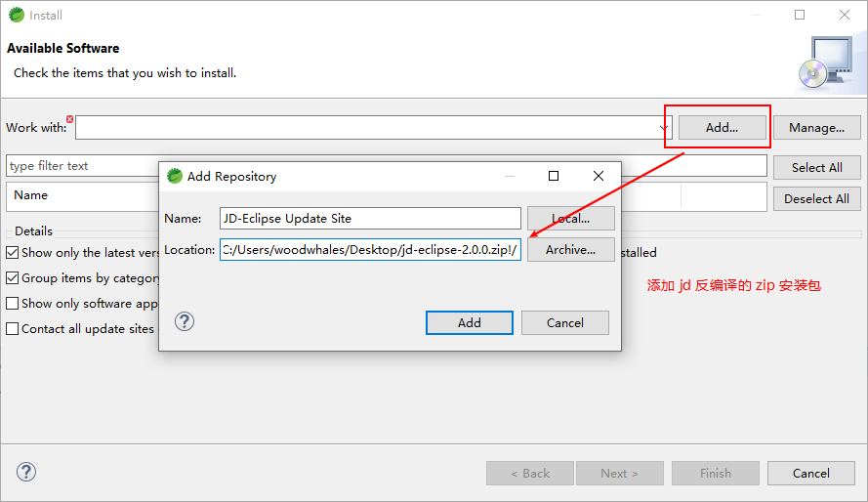Choose the Archive... button
This screenshot has width=868, height=502.
[571, 250]
